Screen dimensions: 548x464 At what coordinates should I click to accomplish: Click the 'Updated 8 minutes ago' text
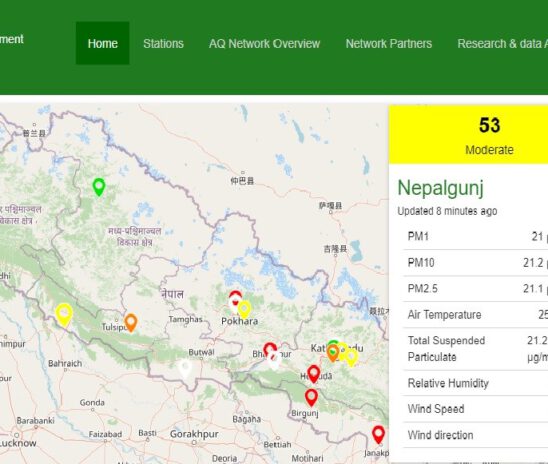click(x=447, y=211)
